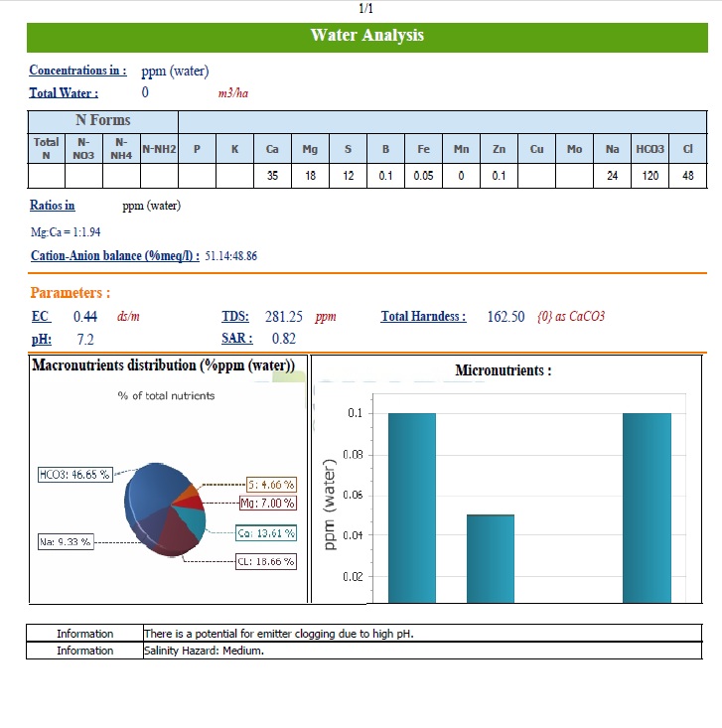Click the 'Parameters :' orange section heading
Screen dimensions: 722x728
coord(71,293)
